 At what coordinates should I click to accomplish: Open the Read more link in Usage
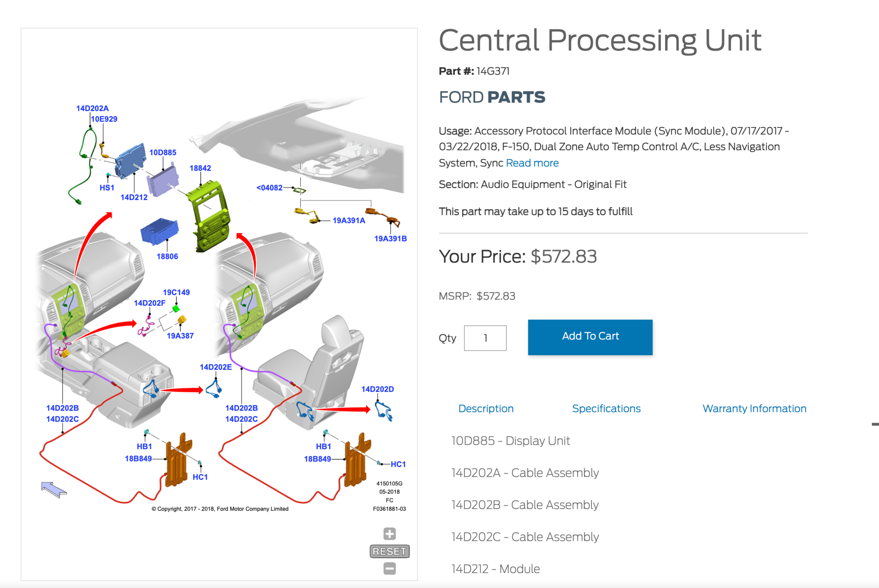pyautogui.click(x=531, y=163)
